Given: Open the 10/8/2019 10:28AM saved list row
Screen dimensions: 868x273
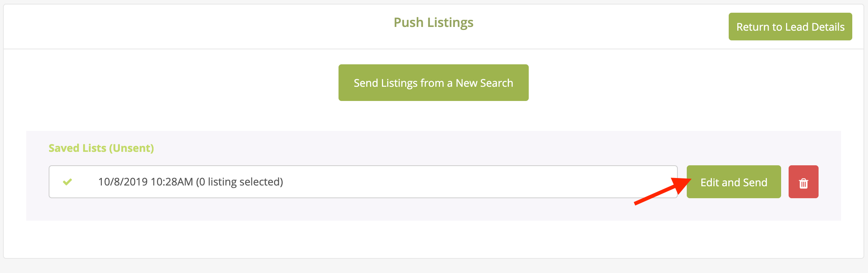Looking at the screenshot, I should (362, 182).
